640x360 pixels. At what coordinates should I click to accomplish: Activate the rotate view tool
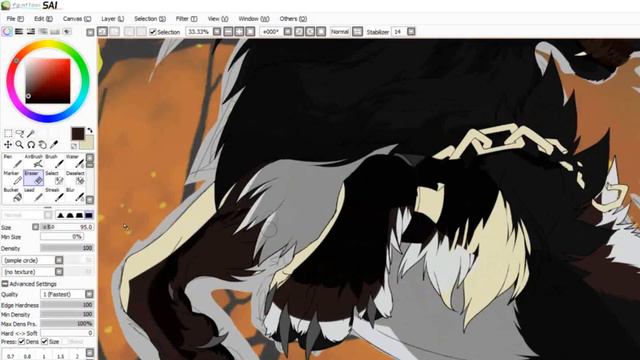[31, 144]
